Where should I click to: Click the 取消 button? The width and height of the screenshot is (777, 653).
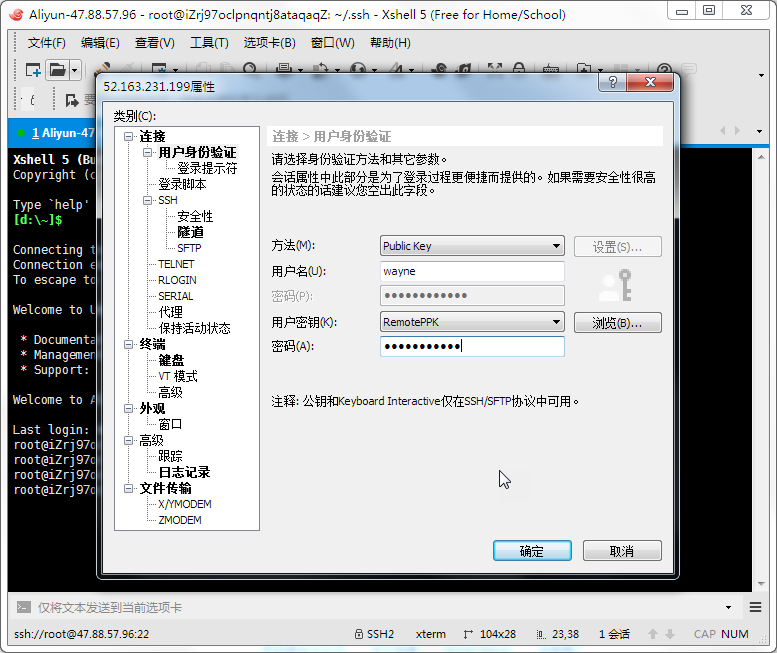[622, 551]
